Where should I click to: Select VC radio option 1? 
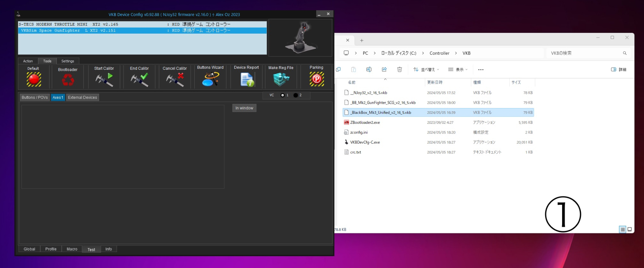(283, 95)
